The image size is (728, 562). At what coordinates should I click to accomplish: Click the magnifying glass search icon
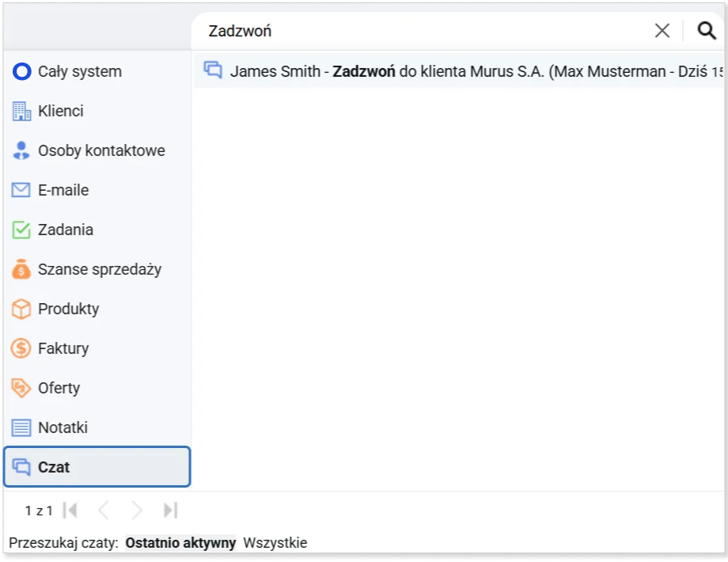tap(706, 31)
